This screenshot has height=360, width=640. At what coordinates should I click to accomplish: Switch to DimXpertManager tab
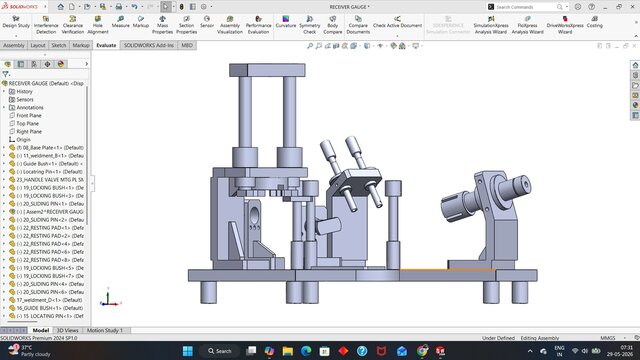point(47,64)
